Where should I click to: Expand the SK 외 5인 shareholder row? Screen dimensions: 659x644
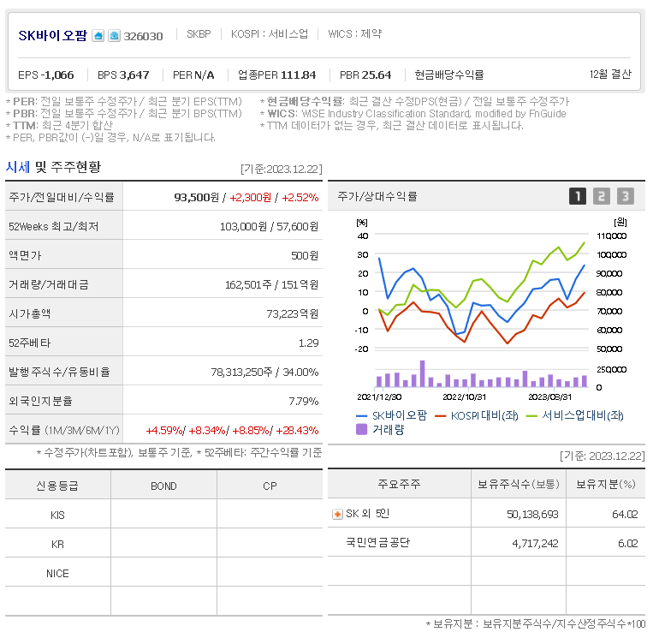click(337, 514)
